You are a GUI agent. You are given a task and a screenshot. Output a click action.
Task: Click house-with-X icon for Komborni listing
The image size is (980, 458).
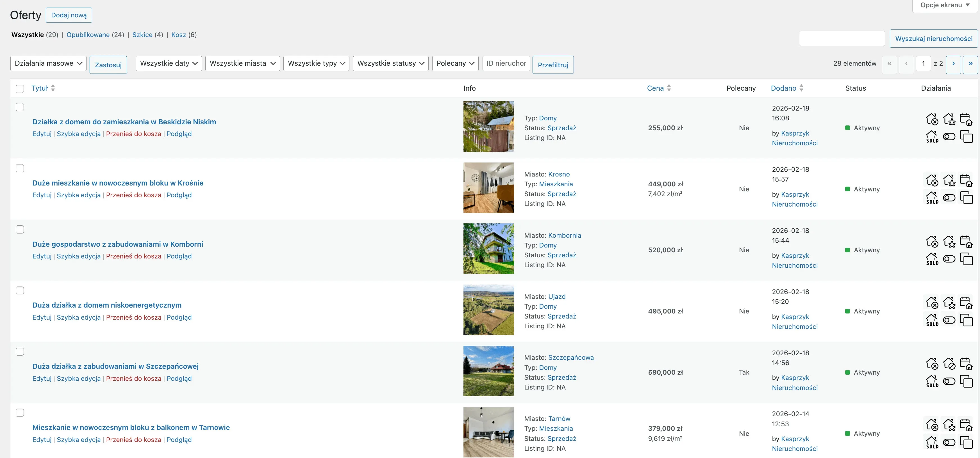(x=932, y=241)
